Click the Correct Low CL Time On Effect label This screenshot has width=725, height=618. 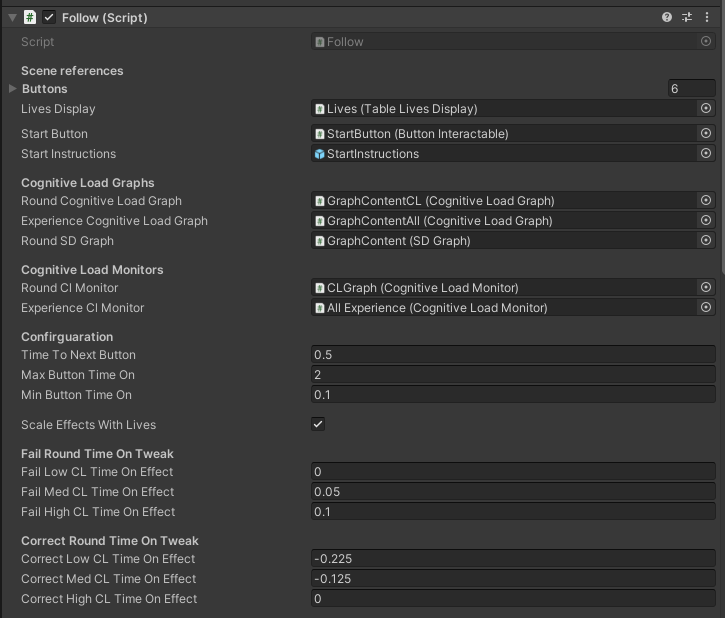[x=108, y=559]
